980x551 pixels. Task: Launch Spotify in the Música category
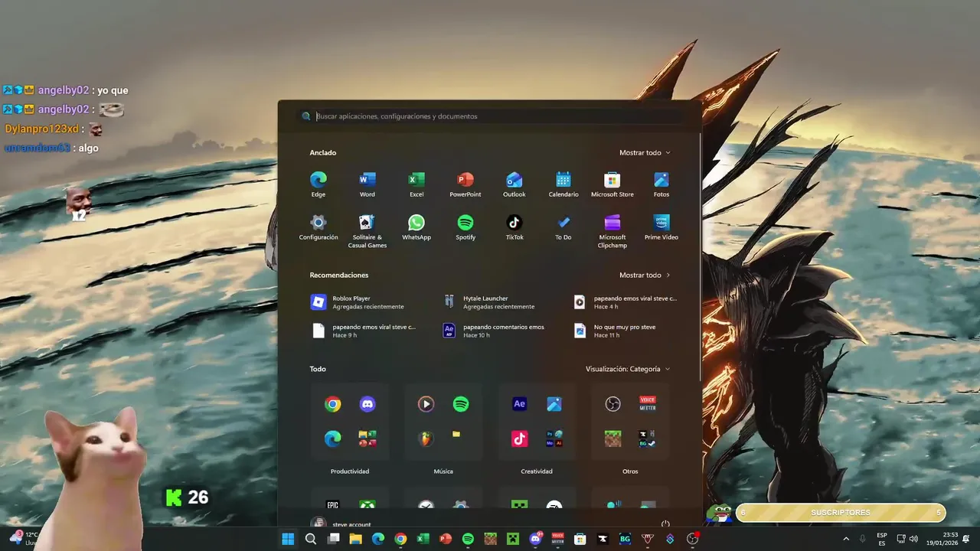tap(461, 404)
